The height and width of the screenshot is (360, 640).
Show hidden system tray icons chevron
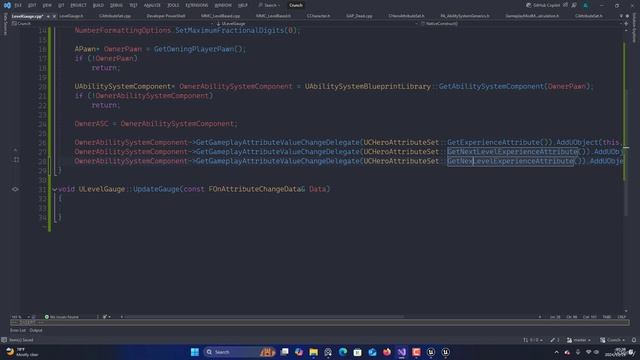pos(556,352)
